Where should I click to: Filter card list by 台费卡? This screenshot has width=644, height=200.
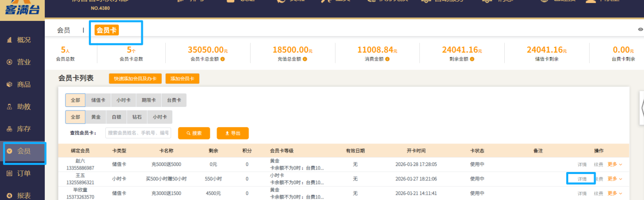pyautogui.click(x=174, y=100)
